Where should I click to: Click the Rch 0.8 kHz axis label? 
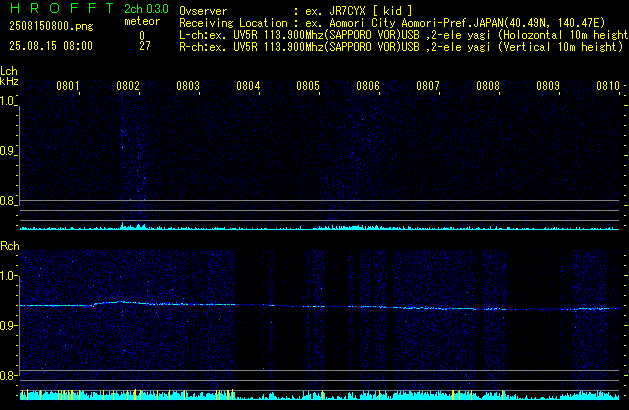[7, 375]
